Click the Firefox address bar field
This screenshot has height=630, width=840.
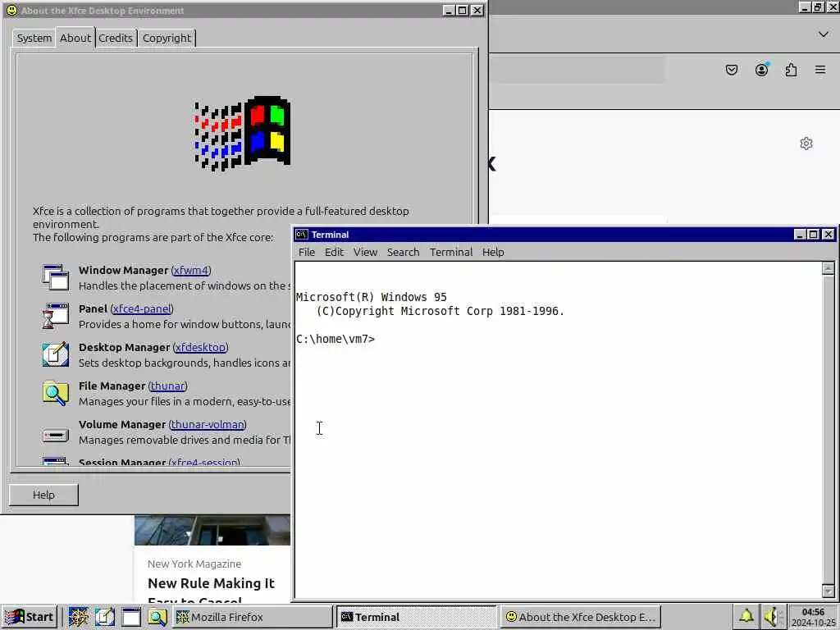pos(577,70)
